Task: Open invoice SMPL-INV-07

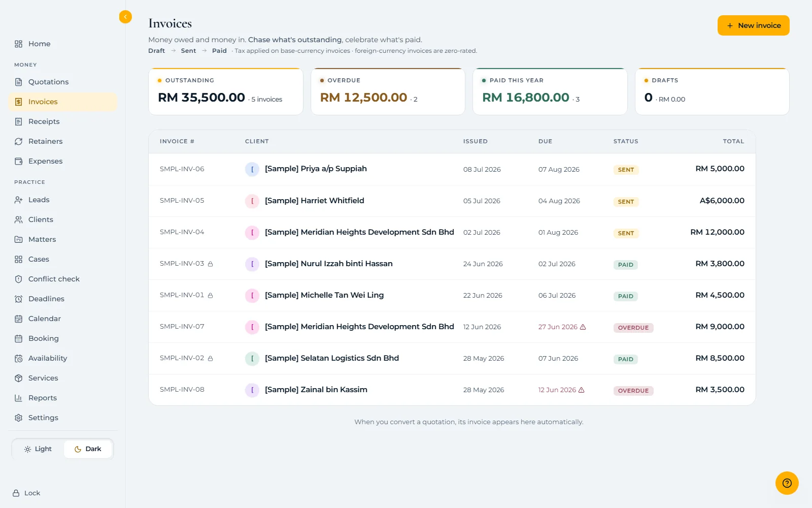Action: click(x=182, y=327)
